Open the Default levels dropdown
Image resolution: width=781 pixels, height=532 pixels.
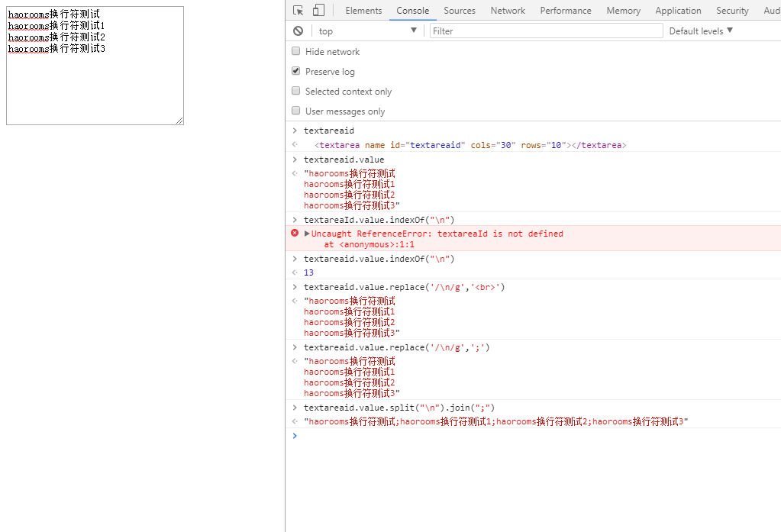[701, 31]
